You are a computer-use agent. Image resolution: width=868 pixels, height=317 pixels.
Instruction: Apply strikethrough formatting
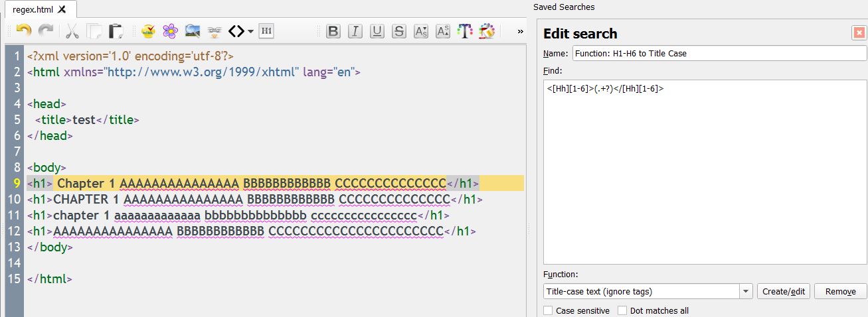tap(399, 31)
